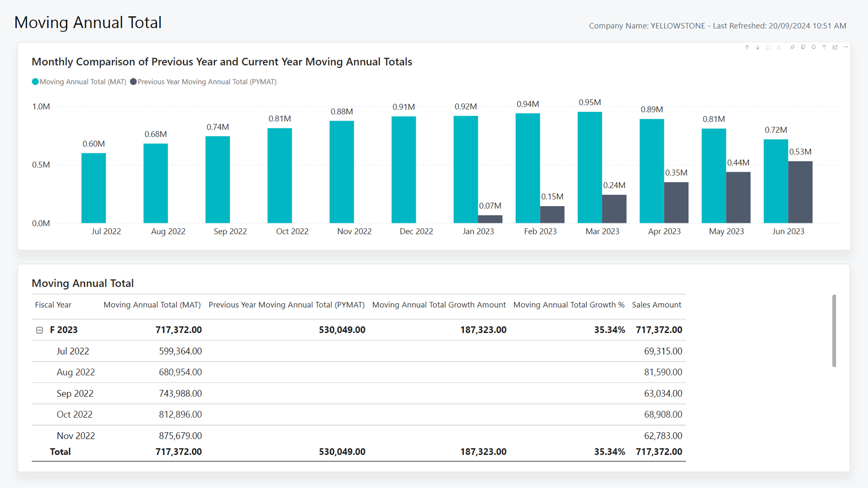Go to next level double-arrow icon
Viewport: 868px width, 488px height.
(768, 47)
